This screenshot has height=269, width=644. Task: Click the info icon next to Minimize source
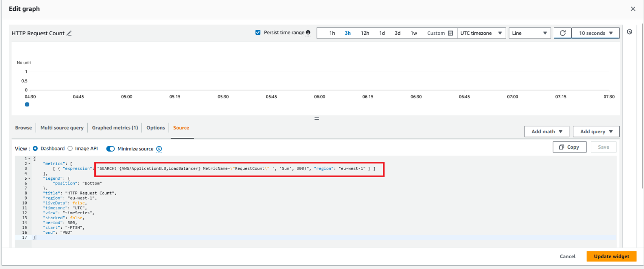[159, 148]
